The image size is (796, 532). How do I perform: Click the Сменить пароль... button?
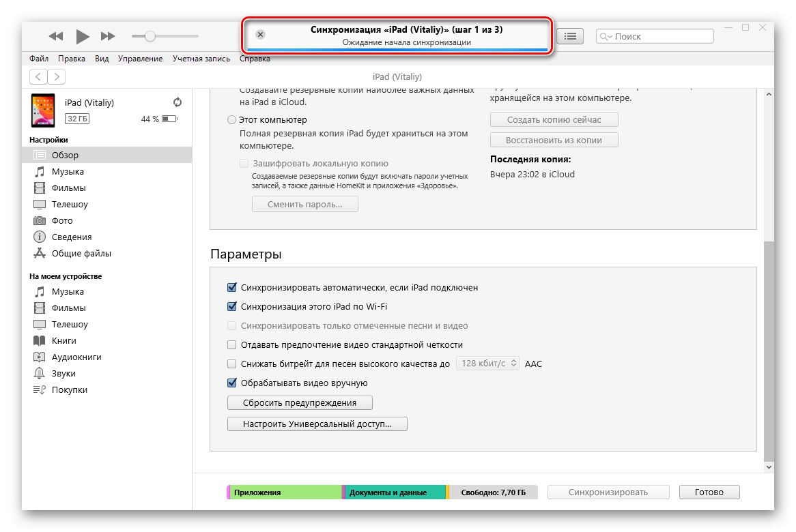pyautogui.click(x=304, y=205)
